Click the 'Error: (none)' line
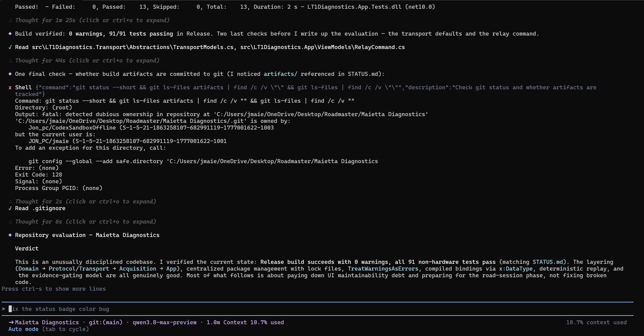Image resolution: width=644 pixels, height=336 pixels. (x=37, y=168)
